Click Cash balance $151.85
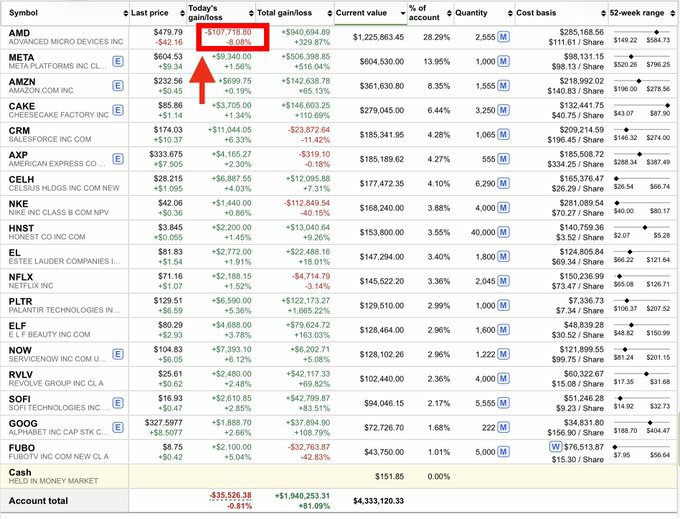Screen dimensions: 680x519 [389, 477]
